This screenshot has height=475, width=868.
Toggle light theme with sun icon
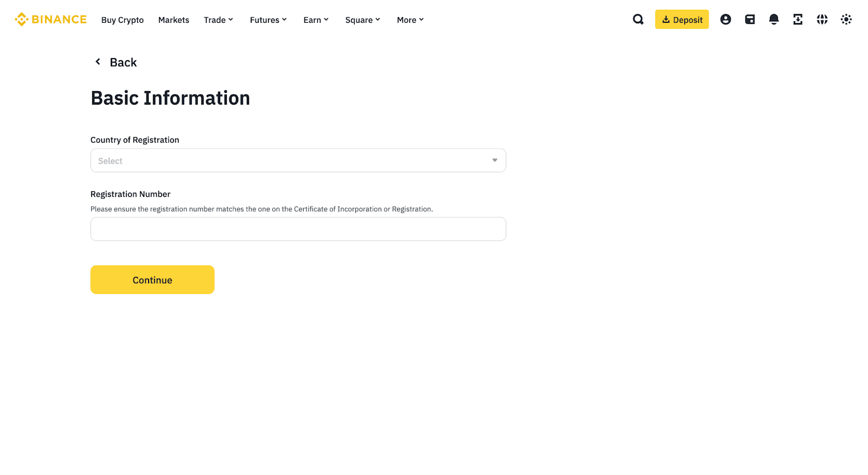[x=846, y=20]
